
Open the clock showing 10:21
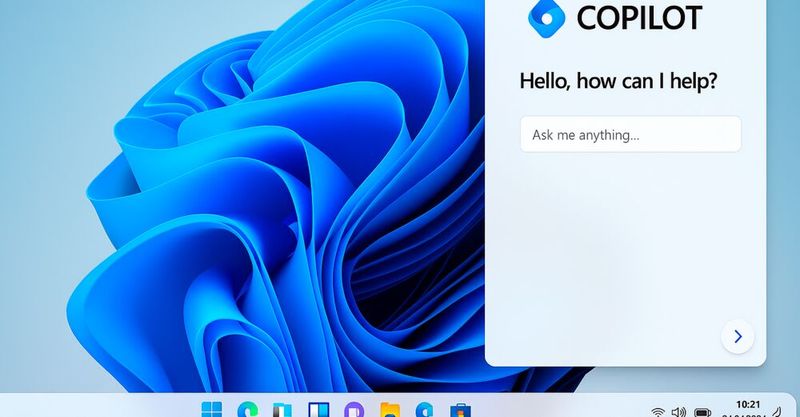coord(748,405)
